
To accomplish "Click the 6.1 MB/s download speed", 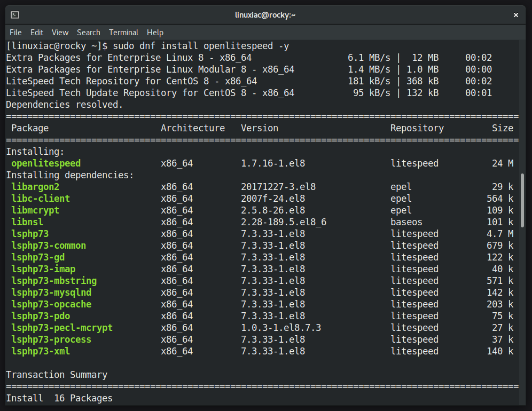I will point(369,58).
